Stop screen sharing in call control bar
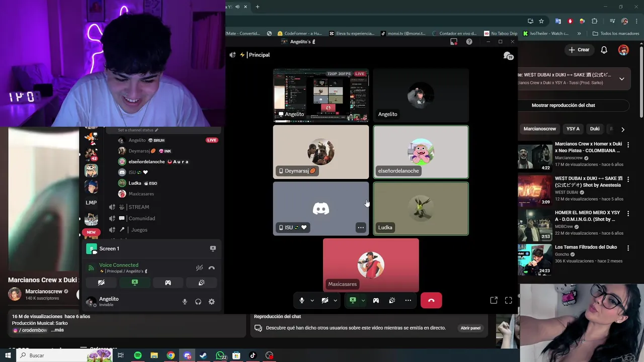Screen dimensions: 644x362 [x=353, y=300]
